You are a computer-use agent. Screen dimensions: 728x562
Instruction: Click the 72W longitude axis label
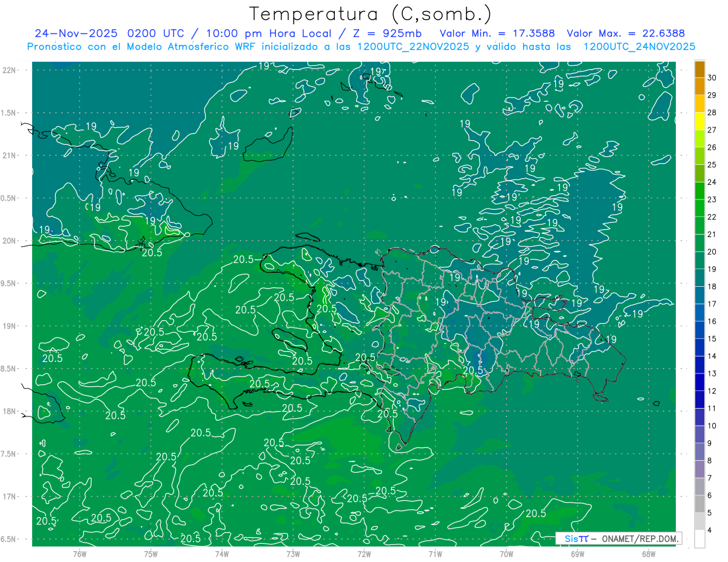(x=364, y=554)
